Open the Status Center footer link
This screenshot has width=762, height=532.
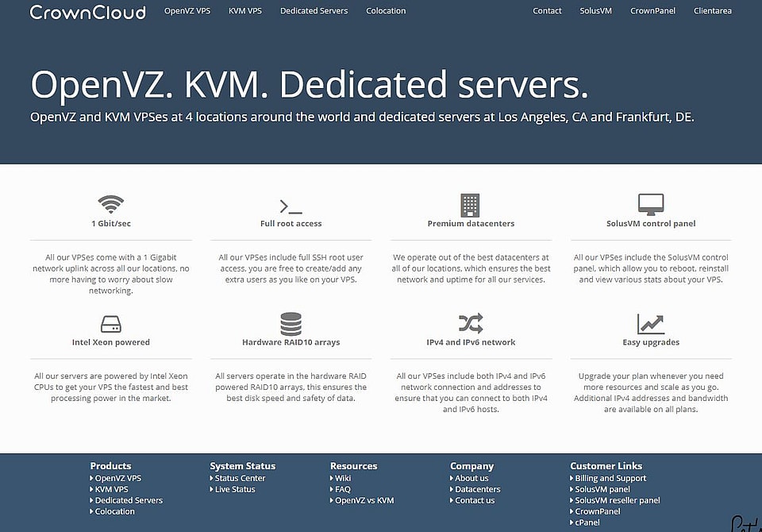pos(240,478)
